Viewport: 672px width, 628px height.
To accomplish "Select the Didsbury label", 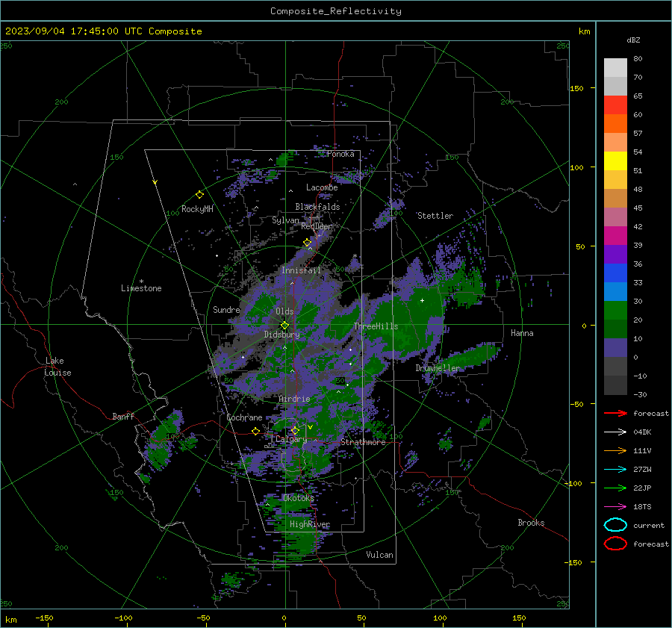I will [x=281, y=335].
